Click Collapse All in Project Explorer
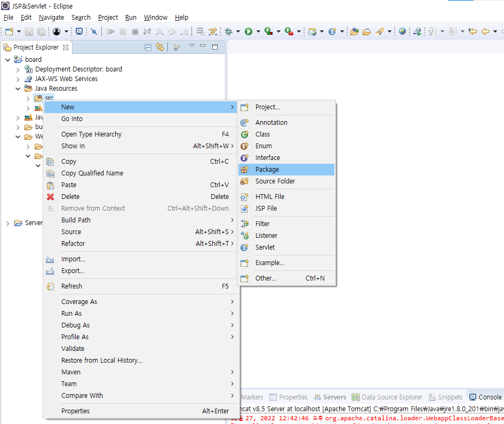 [148, 47]
